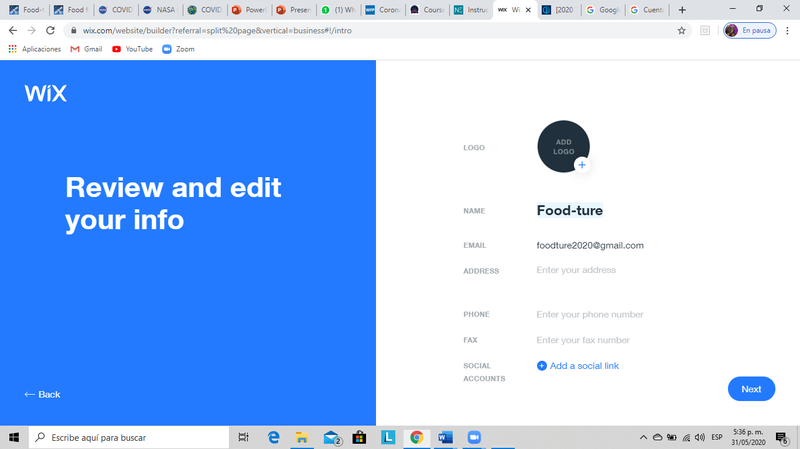Show hidden system tray icons
800x449 pixels.
click(x=643, y=437)
